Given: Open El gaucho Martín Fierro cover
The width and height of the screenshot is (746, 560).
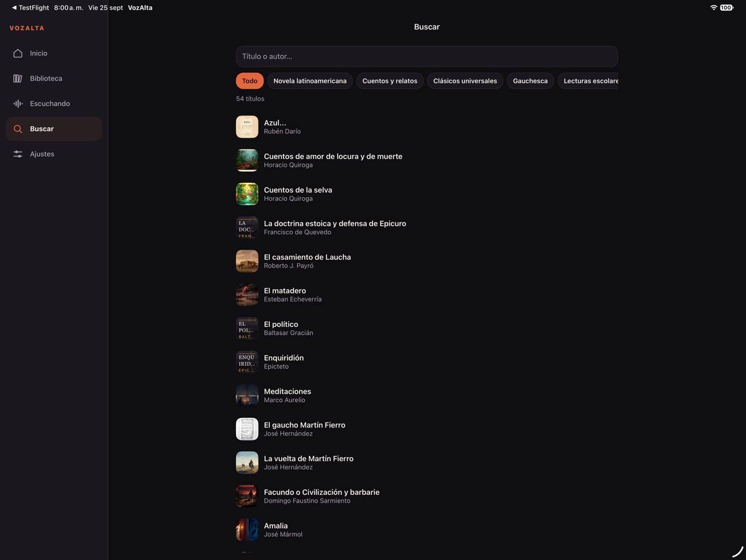Looking at the screenshot, I should (247, 429).
